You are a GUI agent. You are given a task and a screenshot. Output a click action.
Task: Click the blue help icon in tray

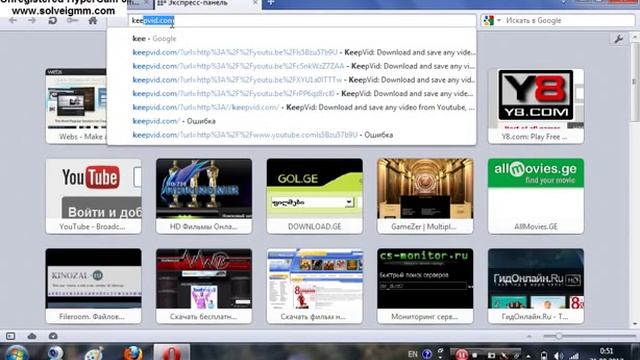tap(427, 354)
